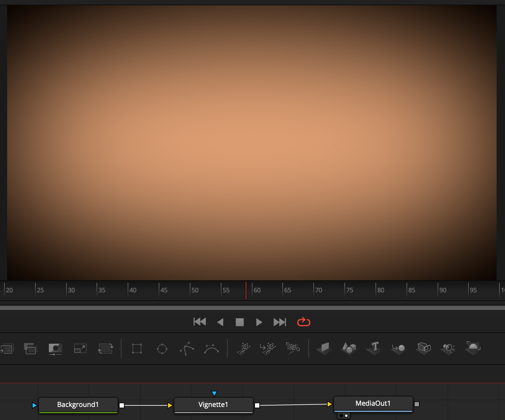Select the MediaOut1 node

coord(373,404)
